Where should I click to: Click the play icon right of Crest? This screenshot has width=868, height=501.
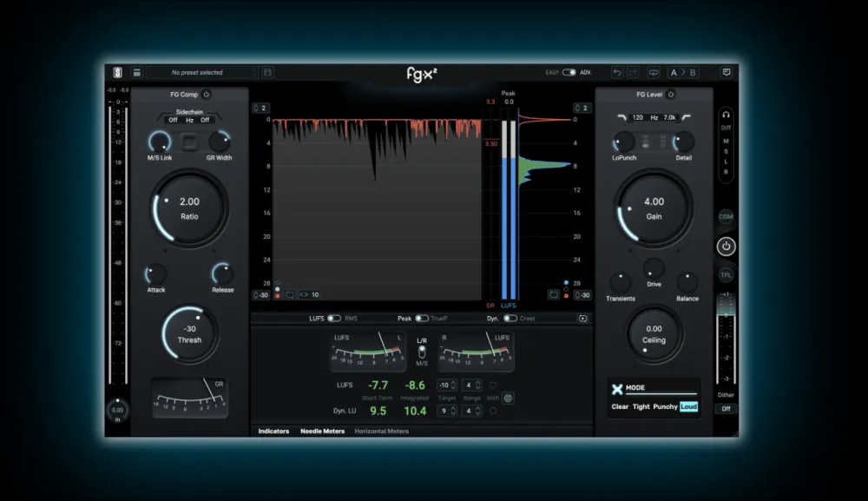point(583,319)
